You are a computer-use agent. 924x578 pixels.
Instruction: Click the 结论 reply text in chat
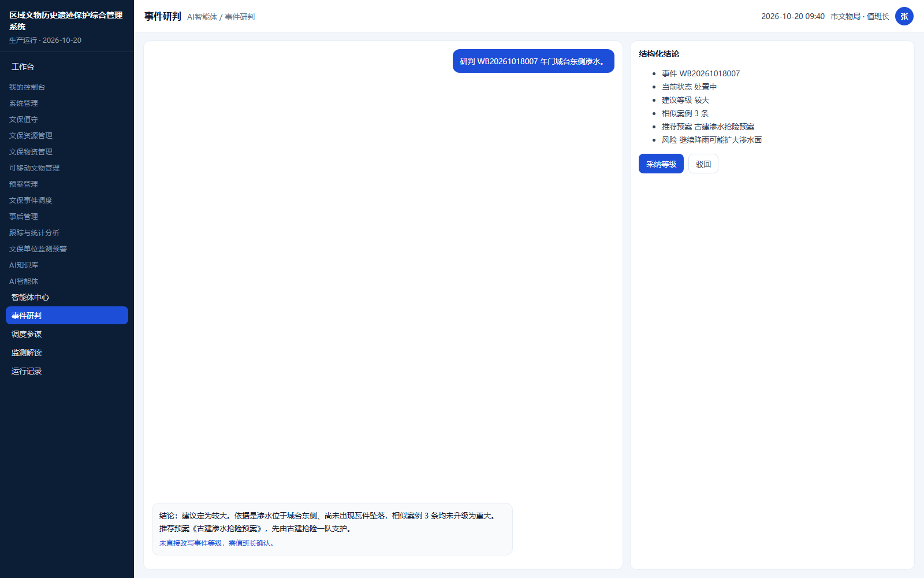click(328, 522)
